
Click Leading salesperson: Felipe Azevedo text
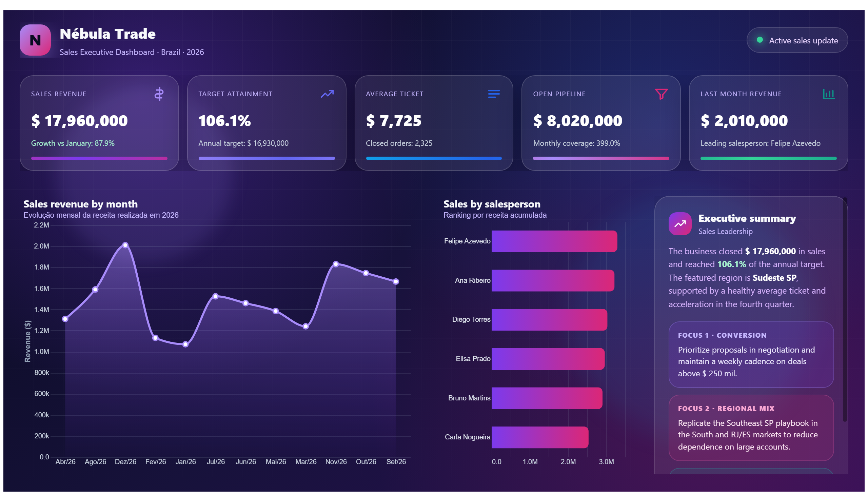pyautogui.click(x=761, y=143)
